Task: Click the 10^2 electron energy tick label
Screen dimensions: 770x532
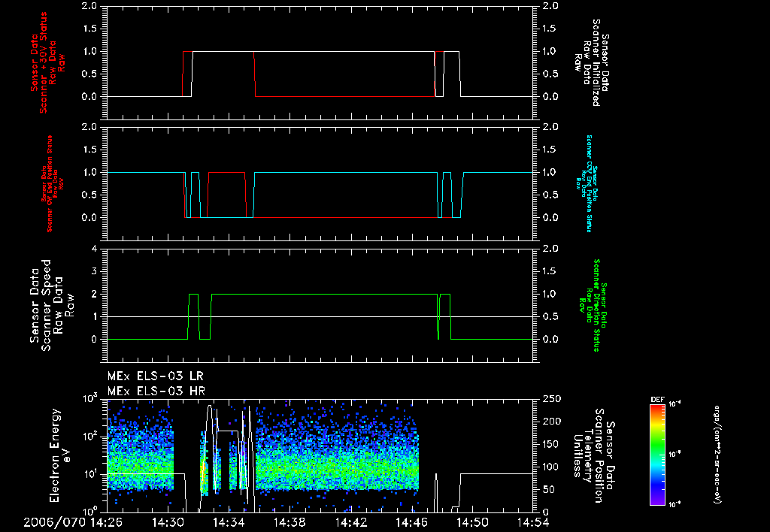Action: 89,436
